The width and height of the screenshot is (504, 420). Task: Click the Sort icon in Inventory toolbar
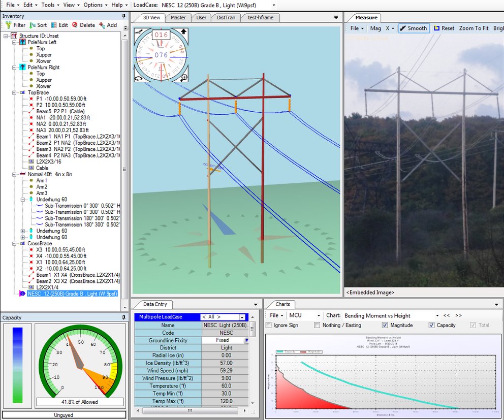[x=33, y=25]
